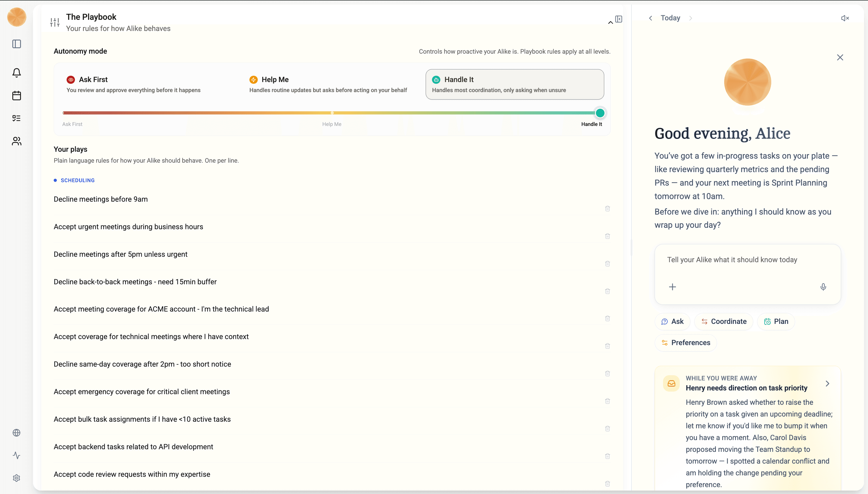Click the Preferences button
The height and width of the screenshot is (494, 868).
point(685,343)
